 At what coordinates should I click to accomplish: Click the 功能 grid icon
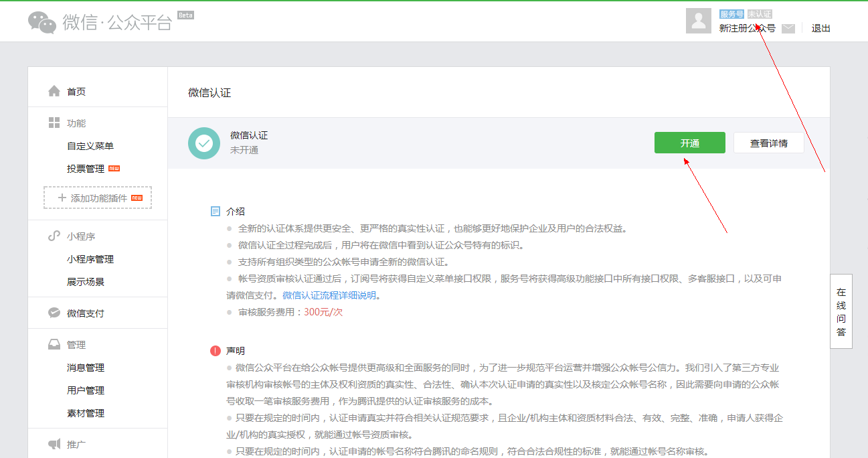coord(54,123)
